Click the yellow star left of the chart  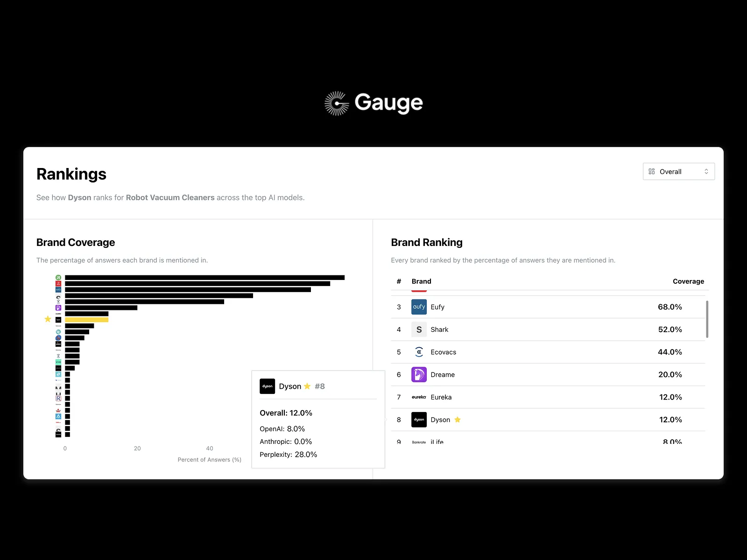48,319
